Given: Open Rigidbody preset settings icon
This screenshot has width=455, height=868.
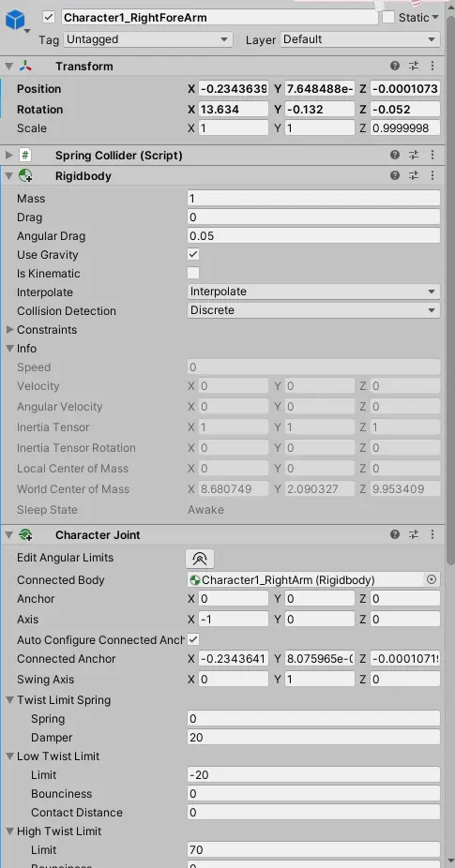Looking at the screenshot, I should [414, 175].
